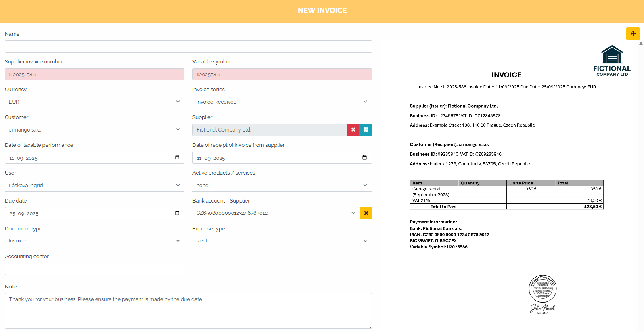Open calendar for Date of receipt field
The image size is (644, 332).
coord(365,157)
